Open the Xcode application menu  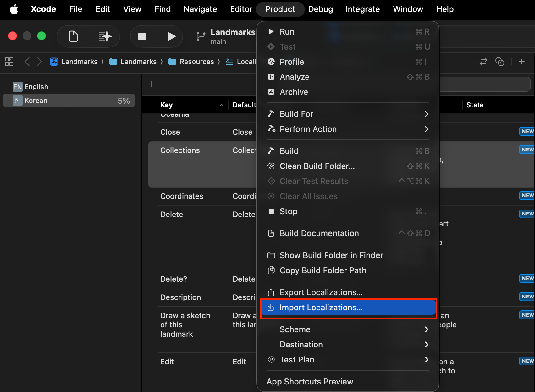tap(43, 9)
